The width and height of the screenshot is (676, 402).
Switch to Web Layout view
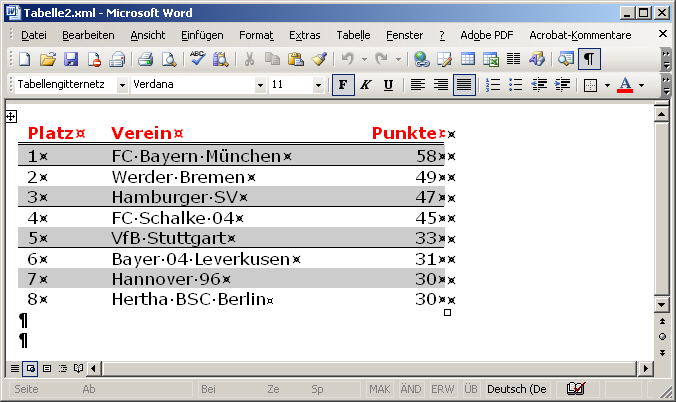[30, 368]
